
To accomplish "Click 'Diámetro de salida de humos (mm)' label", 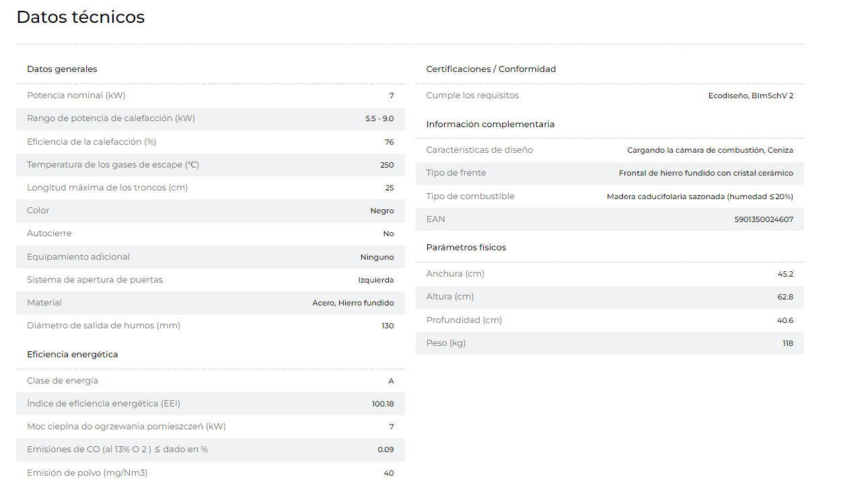I will [x=104, y=326].
